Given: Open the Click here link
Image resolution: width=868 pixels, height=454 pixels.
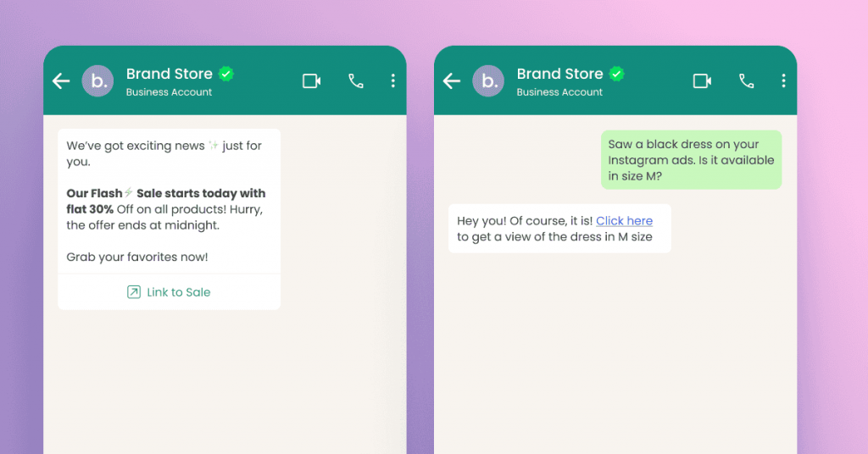Looking at the screenshot, I should (x=624, y=220).
